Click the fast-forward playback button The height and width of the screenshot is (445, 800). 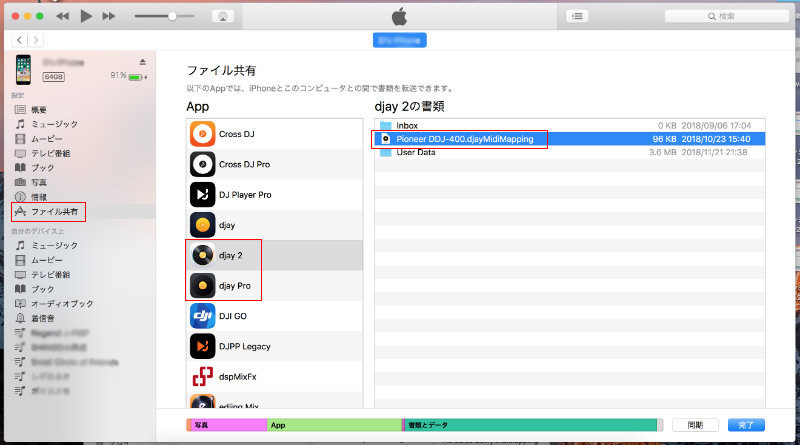click(109, 16)
